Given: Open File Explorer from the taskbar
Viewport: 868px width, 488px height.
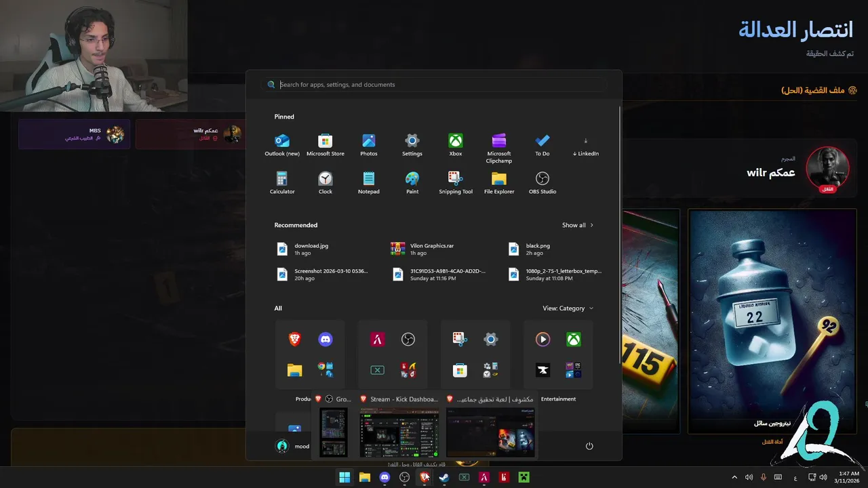Looking at the screenshot, I should coord(365,477).
